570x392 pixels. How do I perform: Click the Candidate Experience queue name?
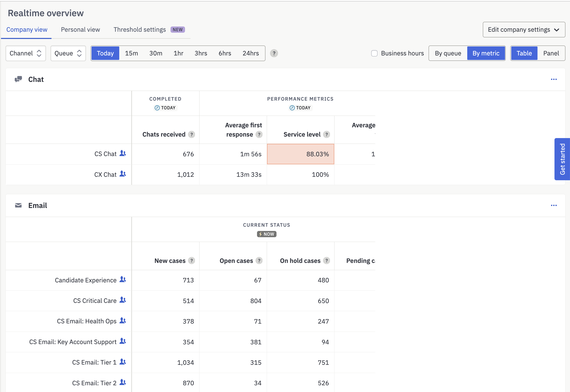[x=85, y=280]
